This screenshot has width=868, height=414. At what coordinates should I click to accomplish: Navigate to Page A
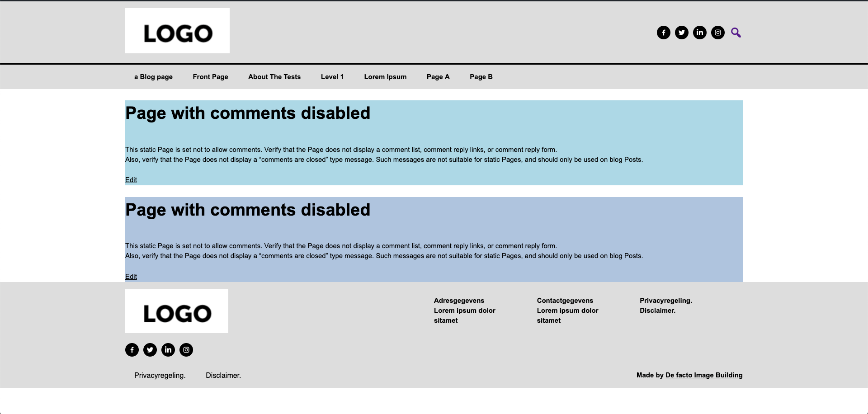[x=438, y=77]
